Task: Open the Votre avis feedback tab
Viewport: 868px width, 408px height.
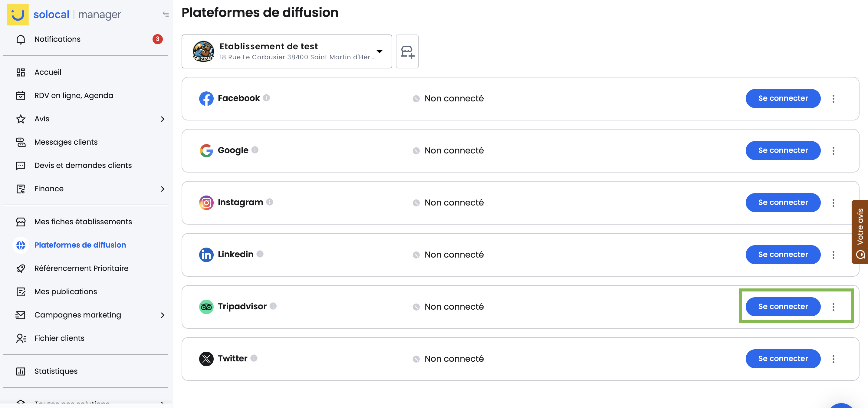Action: point(860,232)
